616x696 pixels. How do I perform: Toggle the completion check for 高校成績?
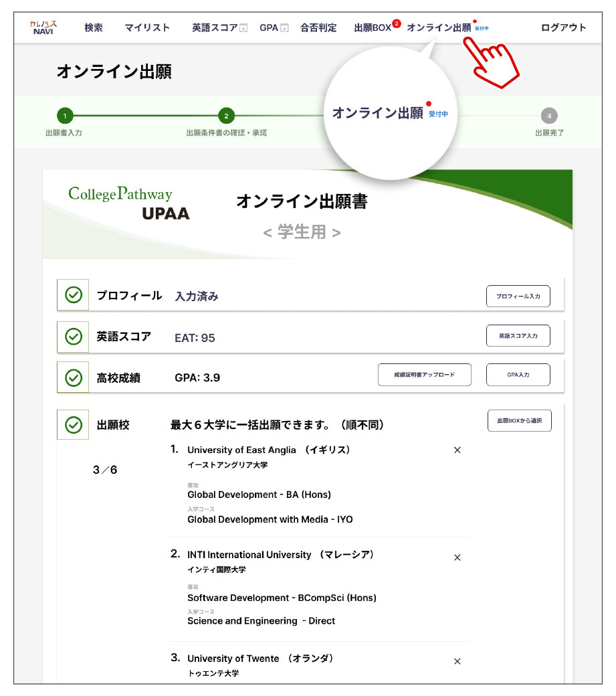(73, 376)
